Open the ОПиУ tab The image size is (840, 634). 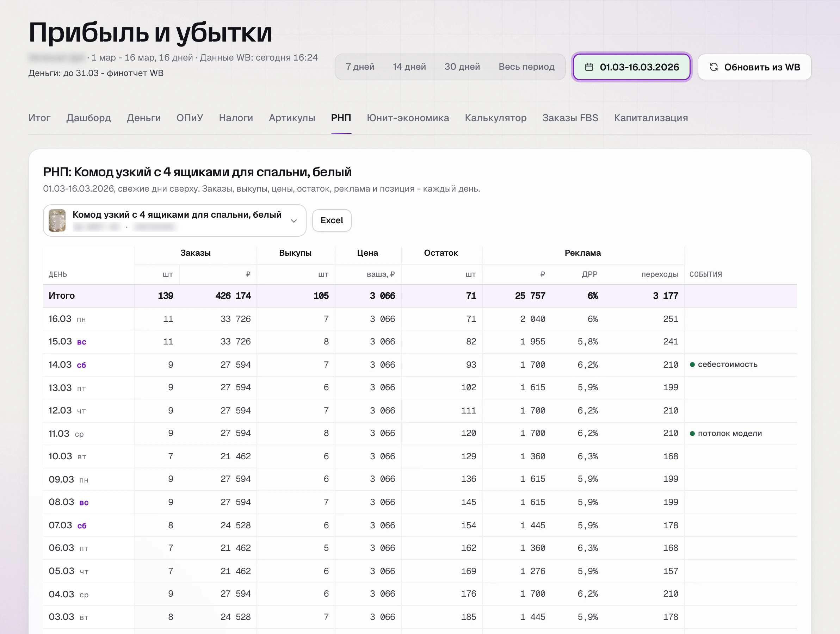click(x=190, y=118)
